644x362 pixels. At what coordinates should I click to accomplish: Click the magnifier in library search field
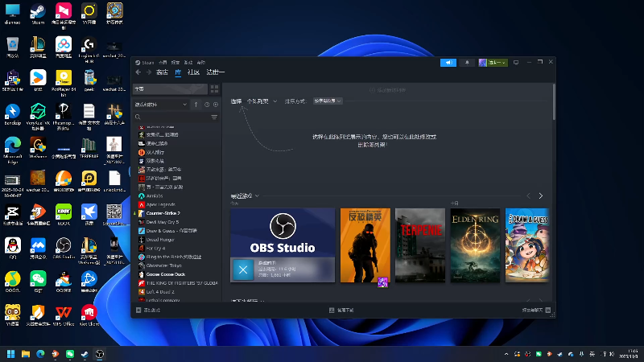(x=138, y=117)
